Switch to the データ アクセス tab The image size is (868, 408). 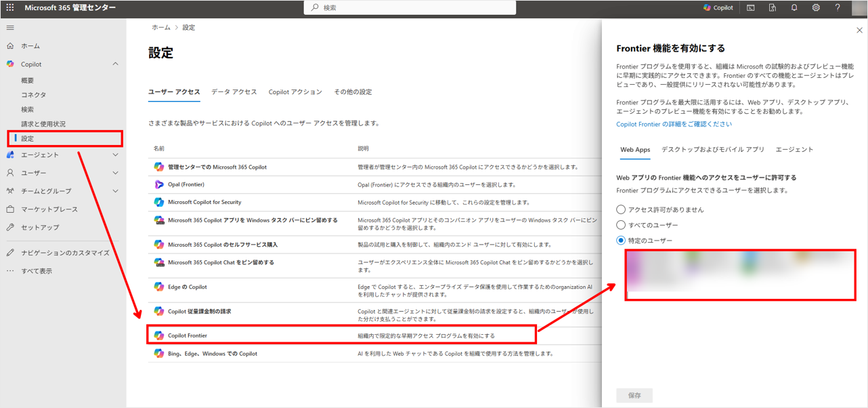(234, 92)
